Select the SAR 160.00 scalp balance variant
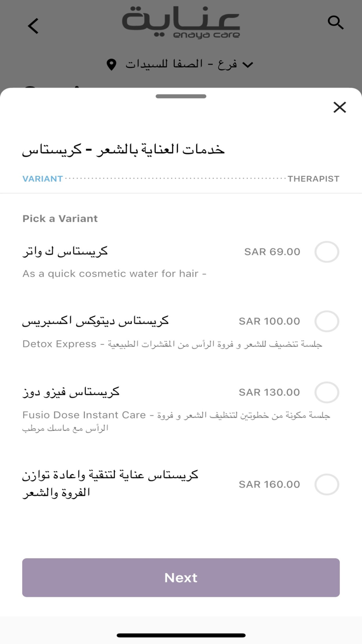362x644 pixels. click(326, 485)
